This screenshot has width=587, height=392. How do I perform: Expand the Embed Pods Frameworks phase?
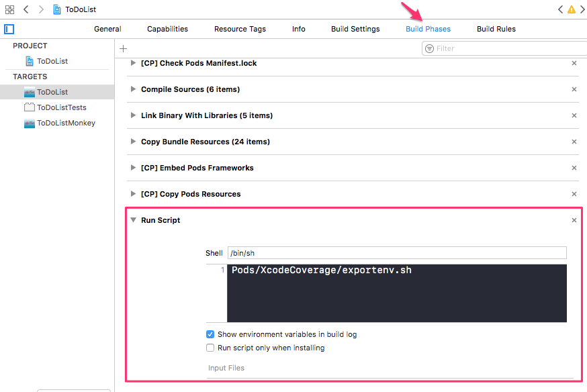click(133, 168)
